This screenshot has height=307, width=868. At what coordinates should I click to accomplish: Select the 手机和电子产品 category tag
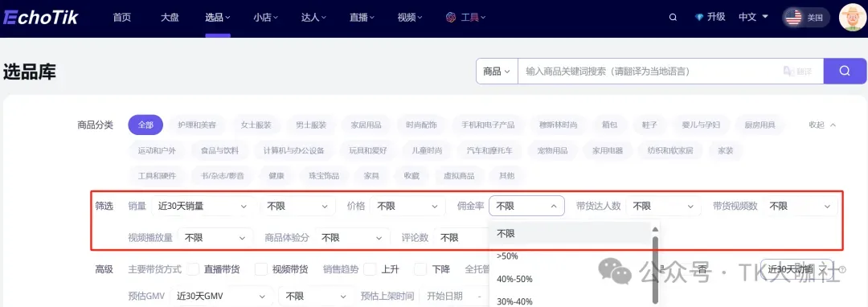488,125
